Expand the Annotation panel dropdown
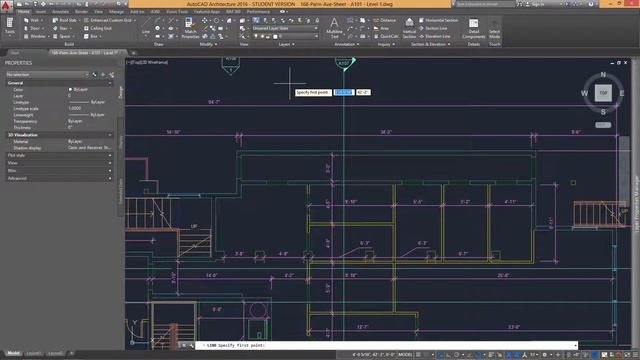640x360 pixels. (x=347, y=44)
